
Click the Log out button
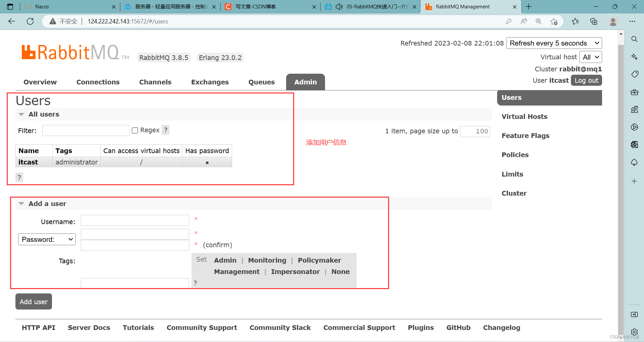tap(586, 80)
